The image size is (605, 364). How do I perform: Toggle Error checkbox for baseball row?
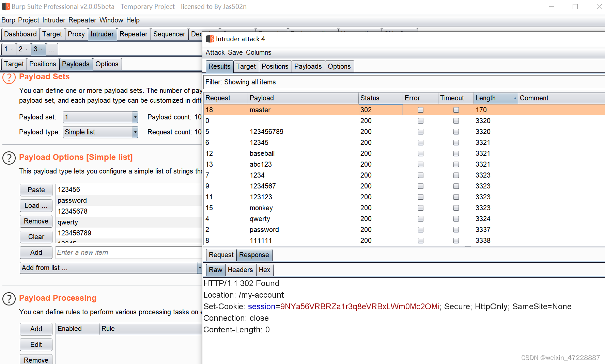[421, 153]
